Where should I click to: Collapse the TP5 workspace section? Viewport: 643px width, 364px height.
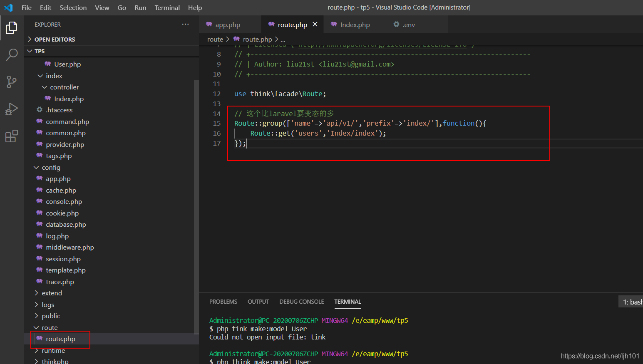point(112,51)
